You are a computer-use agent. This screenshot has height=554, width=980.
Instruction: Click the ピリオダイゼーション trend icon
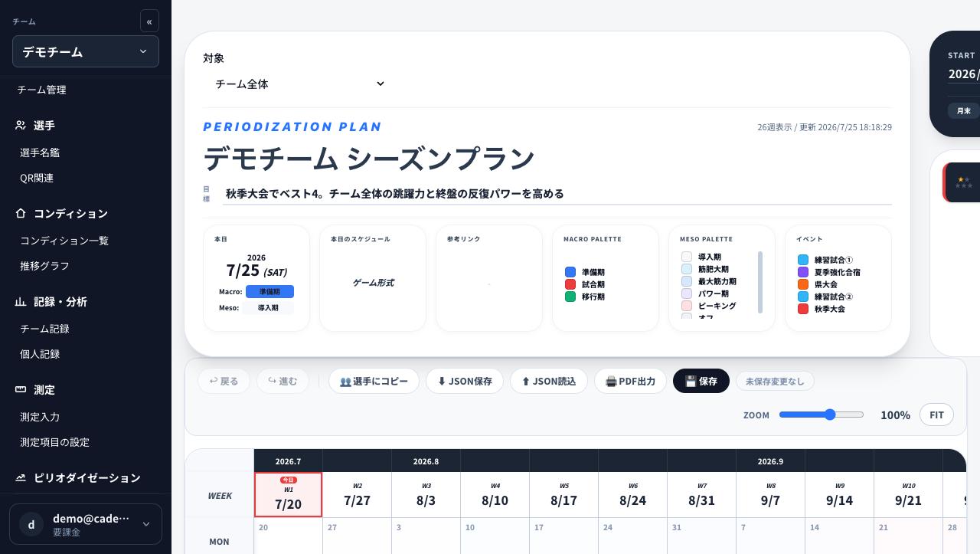coord(21,477)
